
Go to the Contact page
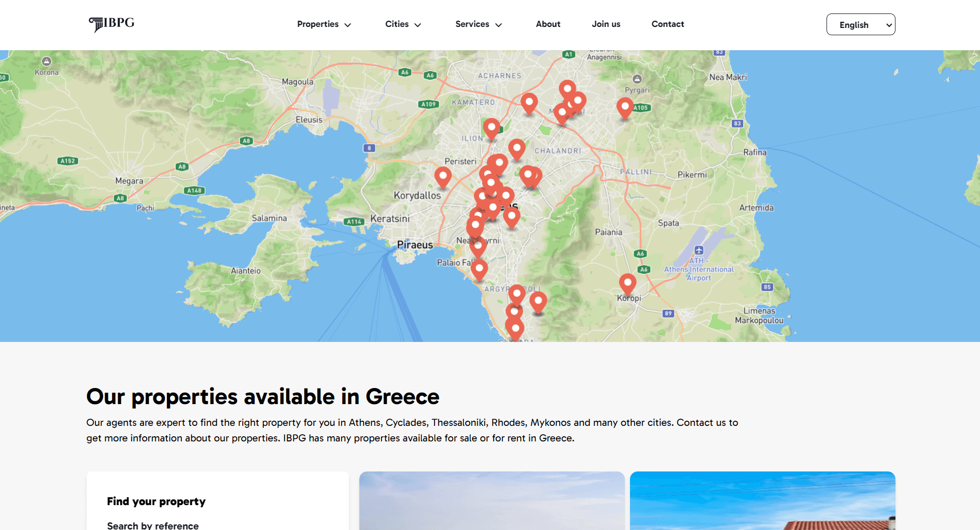click(x=668, y=24)
